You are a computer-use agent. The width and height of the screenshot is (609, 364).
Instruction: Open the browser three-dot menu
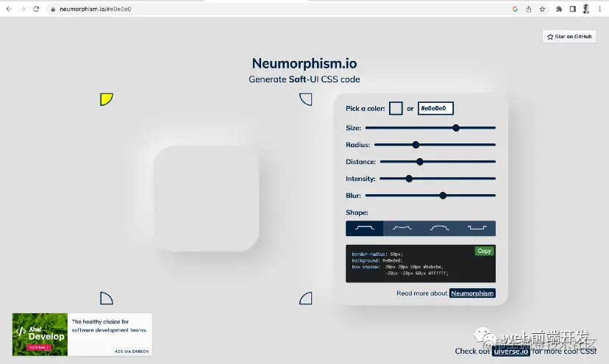(600, 9)
